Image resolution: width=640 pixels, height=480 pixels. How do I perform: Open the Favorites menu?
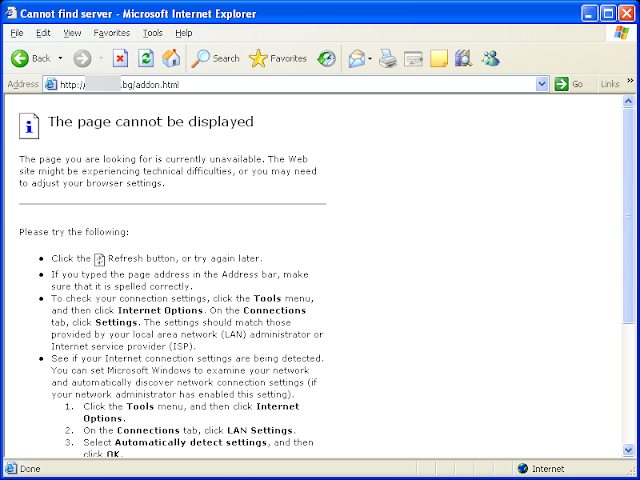(x=111, y=33)
